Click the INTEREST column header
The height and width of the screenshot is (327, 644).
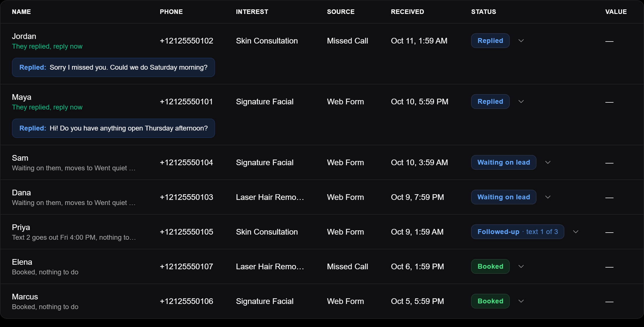[252, 12]
